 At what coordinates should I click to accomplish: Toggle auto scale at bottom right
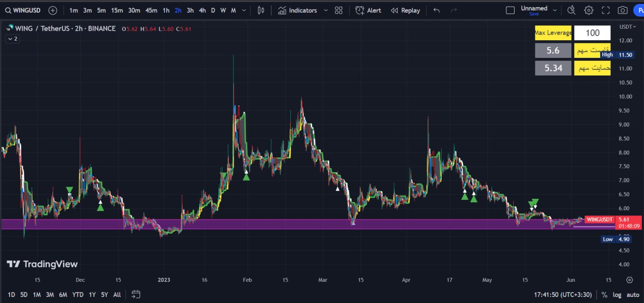pos(633,295)
